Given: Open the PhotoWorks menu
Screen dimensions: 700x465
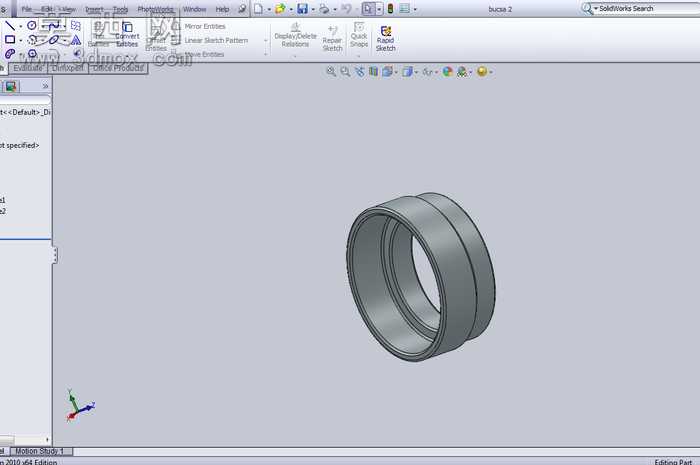Looking at the screenshot, I should click(155, 9).
